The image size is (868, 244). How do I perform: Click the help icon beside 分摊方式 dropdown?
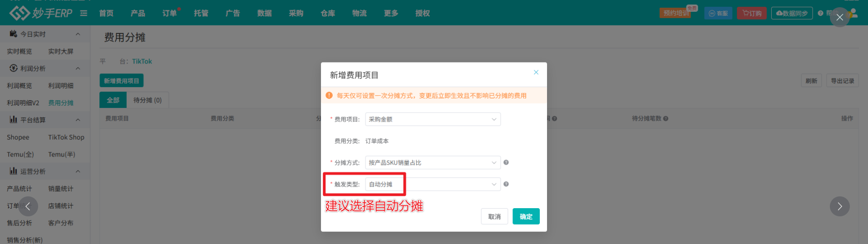[x=506, y=162]
